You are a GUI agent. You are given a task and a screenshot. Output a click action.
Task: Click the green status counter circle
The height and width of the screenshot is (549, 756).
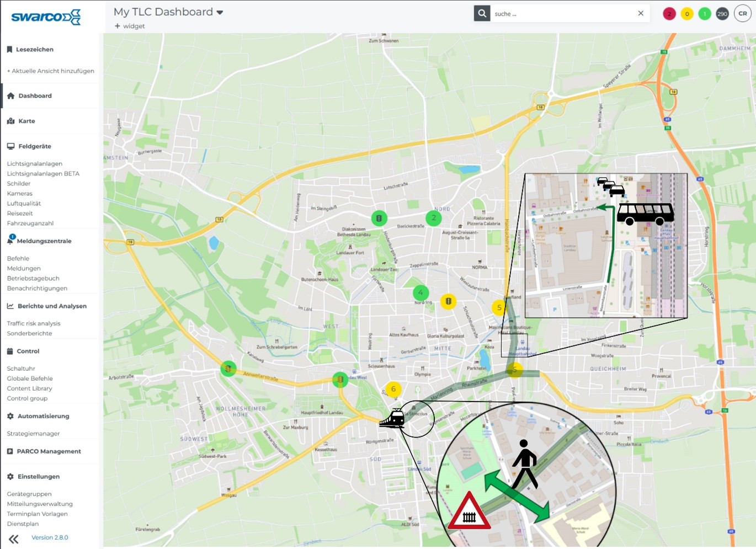click(x=704, y=14)
